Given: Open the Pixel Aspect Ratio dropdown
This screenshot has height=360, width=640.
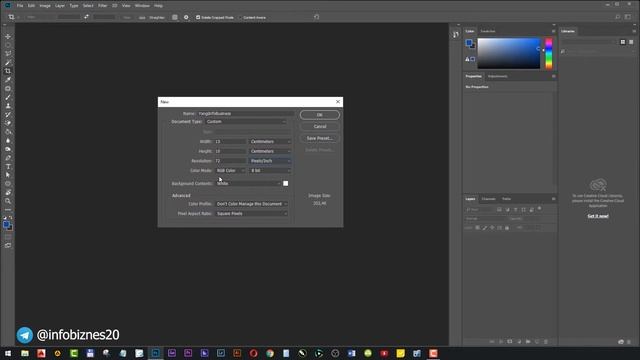Looking at the screenshot, I should coord(251,213).
